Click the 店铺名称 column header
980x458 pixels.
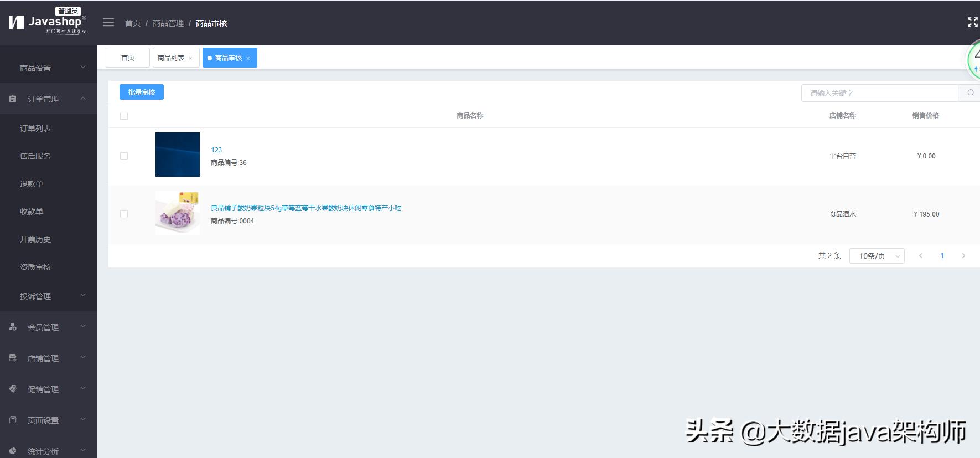point(842,115)
